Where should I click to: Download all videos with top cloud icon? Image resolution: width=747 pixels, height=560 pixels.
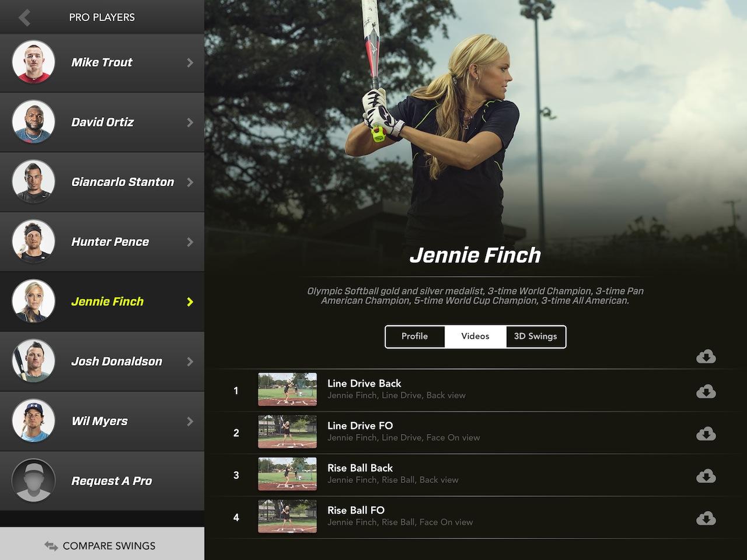click(x=706, y=356)
